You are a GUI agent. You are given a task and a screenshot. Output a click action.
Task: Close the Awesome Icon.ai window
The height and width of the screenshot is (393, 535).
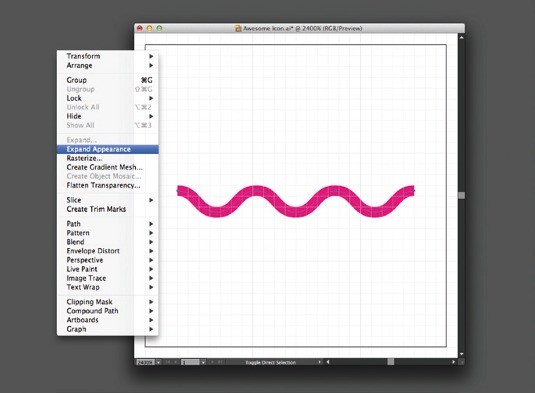click(140, 28)
